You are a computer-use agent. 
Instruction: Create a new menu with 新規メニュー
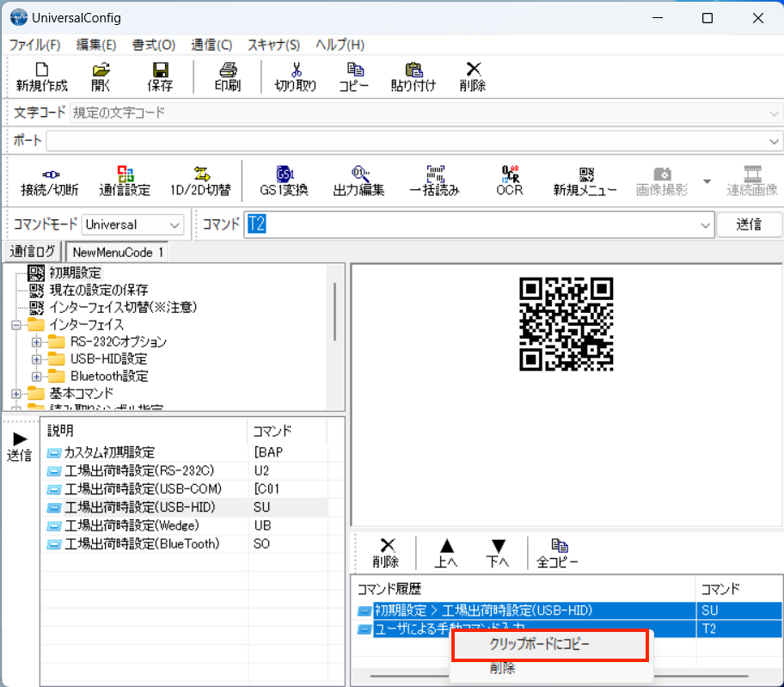[585, 181]
